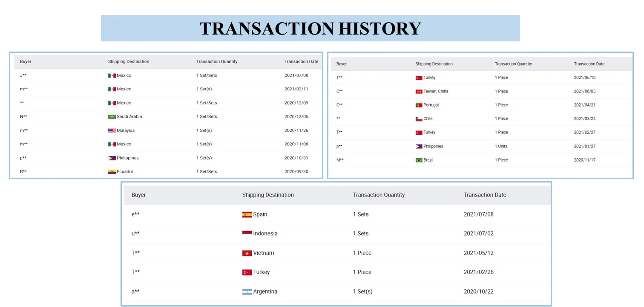Click the transaction date 2020/11/08
644x307 pixels.
pos(296,144)
